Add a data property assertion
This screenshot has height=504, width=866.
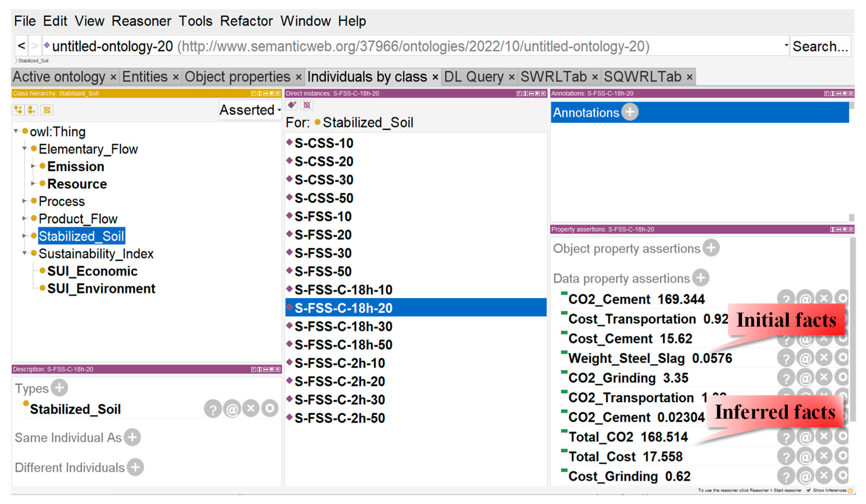[x=701, y=278]
